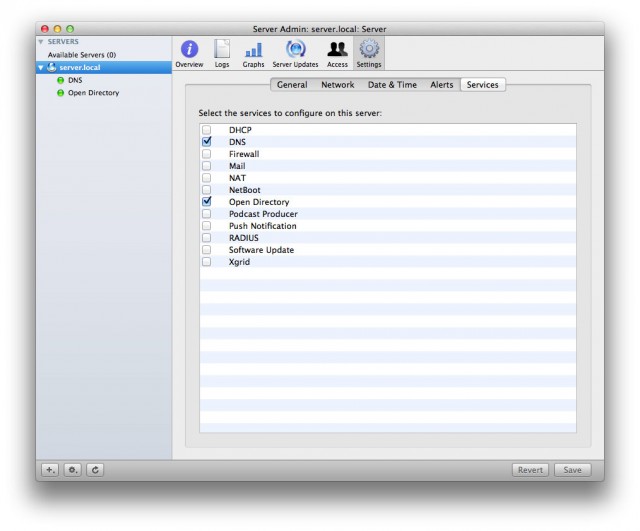Click the server.local globe icon in sidebar
Image resolution: width=640 pixels, height=531 pixels.
pyautogui.click(x=51, y=67)
